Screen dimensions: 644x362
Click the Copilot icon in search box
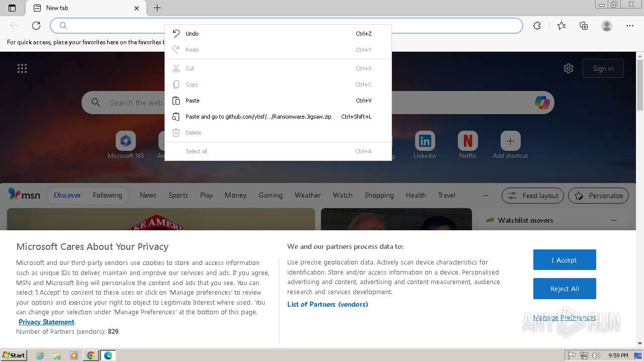pos(542,103)
